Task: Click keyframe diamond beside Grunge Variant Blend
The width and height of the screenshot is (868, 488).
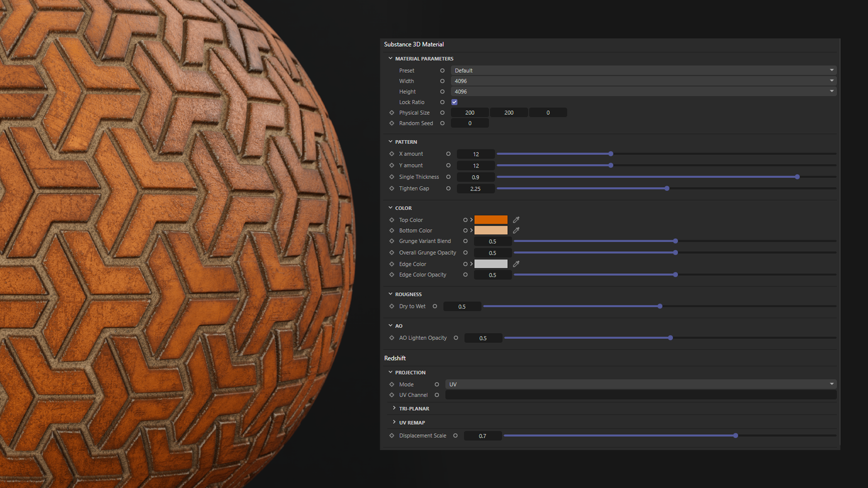Action: (x=392, y=241)
